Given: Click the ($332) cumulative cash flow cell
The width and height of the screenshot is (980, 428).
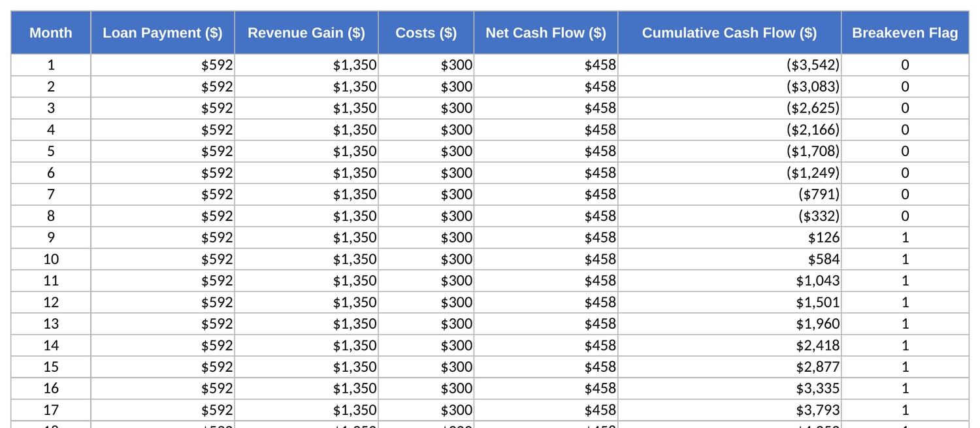Looking at the screenshot, I should pos(730,216).
